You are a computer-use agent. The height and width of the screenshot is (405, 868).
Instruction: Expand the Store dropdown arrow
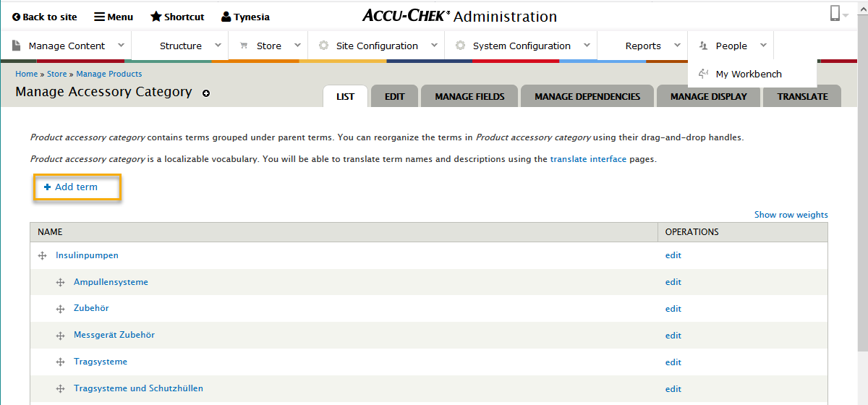(x=297, y=45)
